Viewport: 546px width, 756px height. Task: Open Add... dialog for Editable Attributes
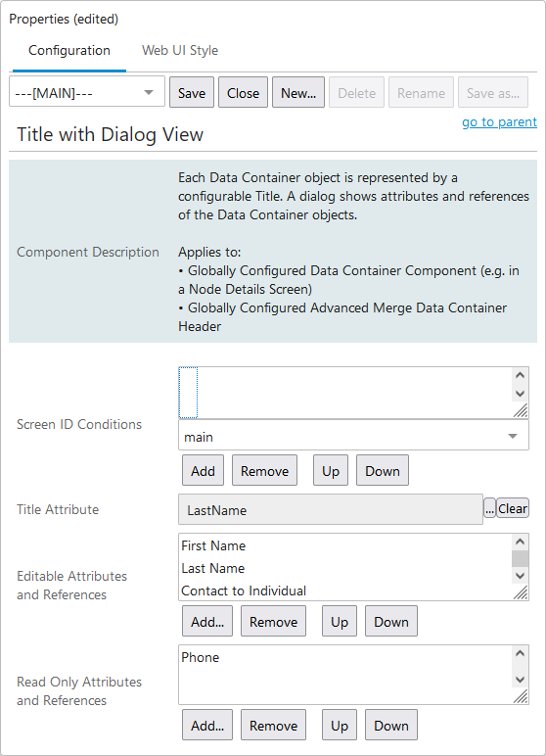(207, 622)
